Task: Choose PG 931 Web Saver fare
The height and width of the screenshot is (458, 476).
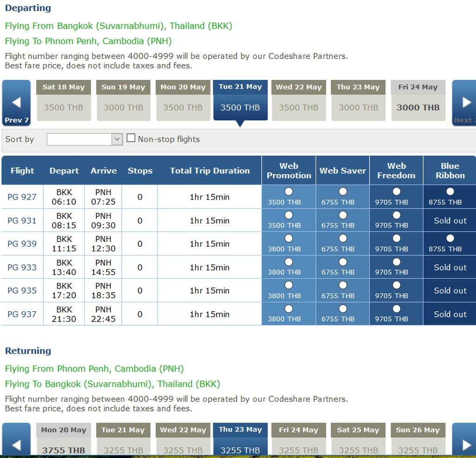Action: (343, 215)
